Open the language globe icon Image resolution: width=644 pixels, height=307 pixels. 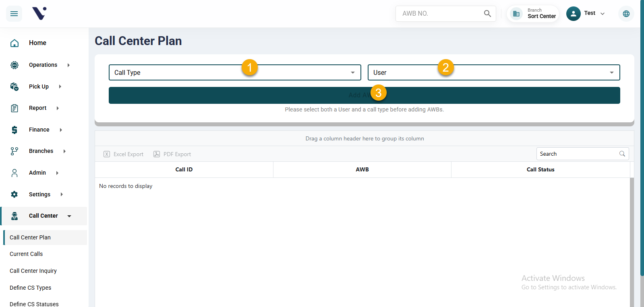tap(626, 14)
